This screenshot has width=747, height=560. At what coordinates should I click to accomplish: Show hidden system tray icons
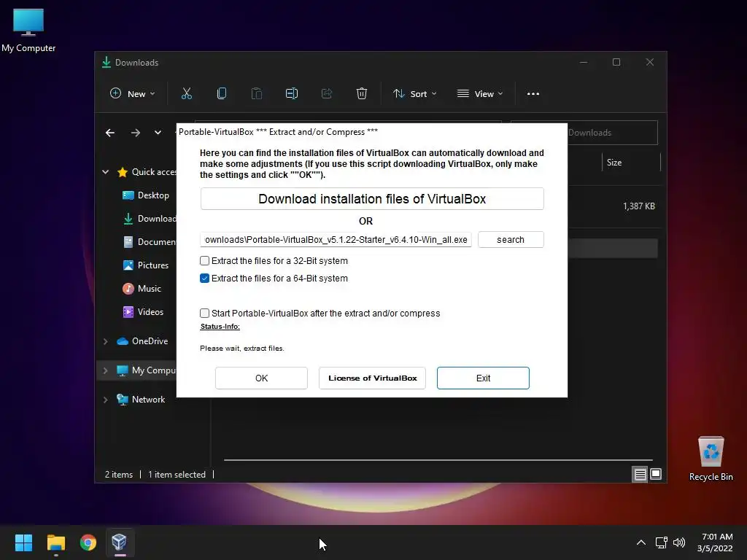tap(641, 542)
